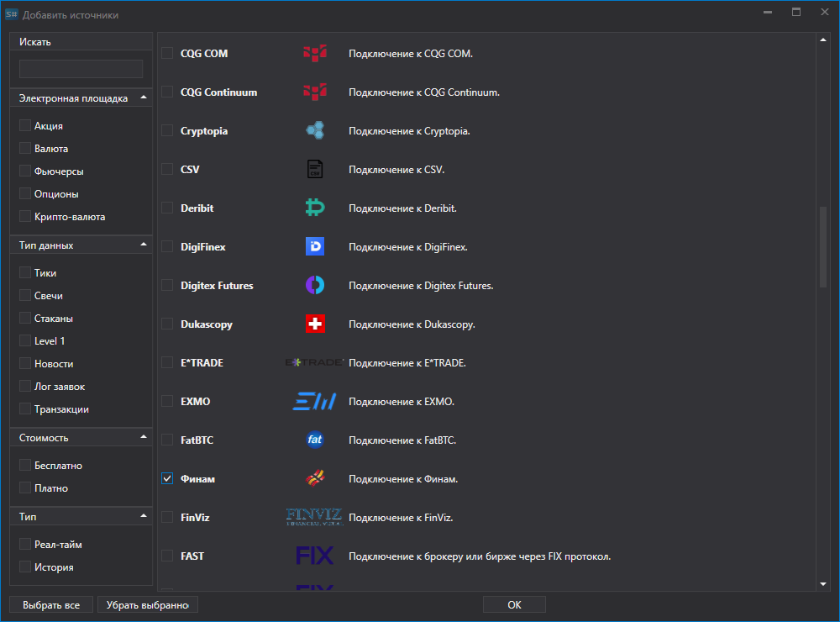Enable the Deribit source checkbox
The image size is (840, 622).
coord(167,208)
